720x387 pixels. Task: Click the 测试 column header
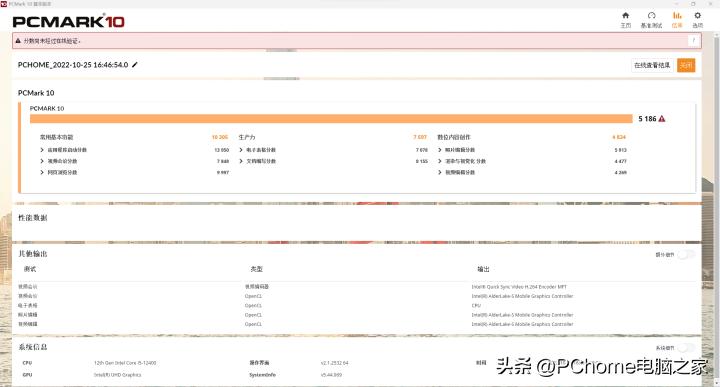pos(30,269)
